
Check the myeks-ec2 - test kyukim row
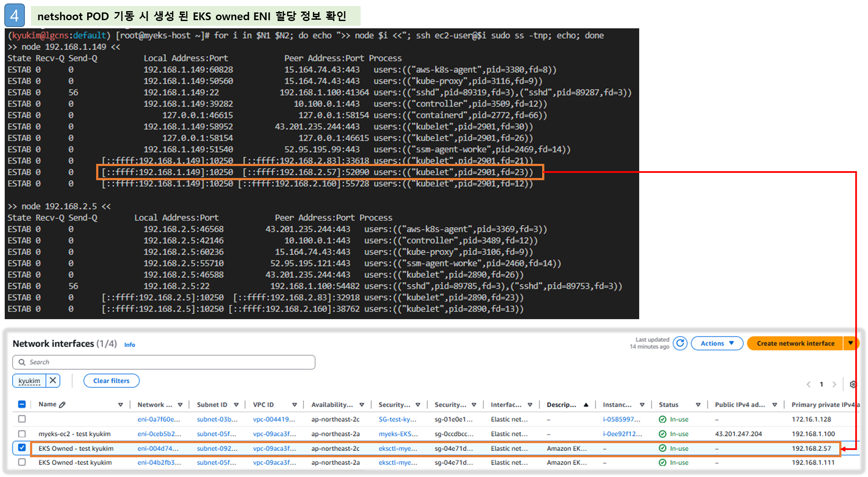pyautogui.click(x=22, y=434)
